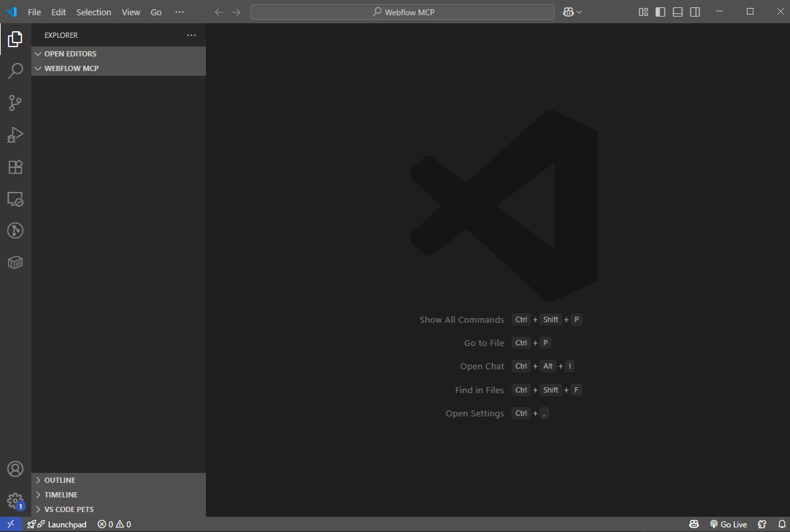790x532 pixels.
Task: Click the Explorer panel title
Action: 61,35
